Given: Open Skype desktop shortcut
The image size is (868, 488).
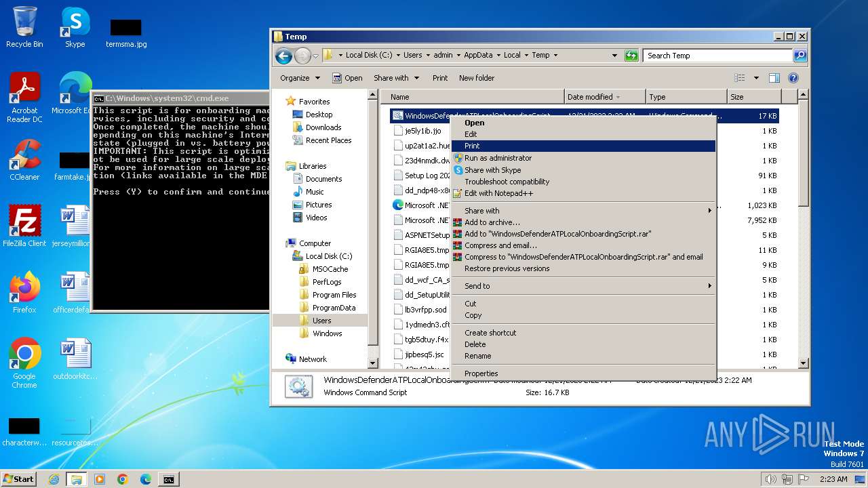Looking at the screenshot, I should pos(75,27).
